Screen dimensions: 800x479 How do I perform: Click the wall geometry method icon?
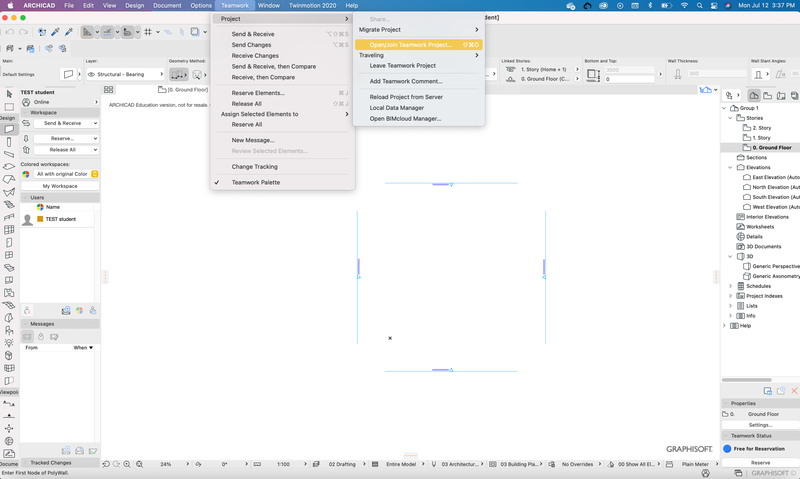(179, 74)
